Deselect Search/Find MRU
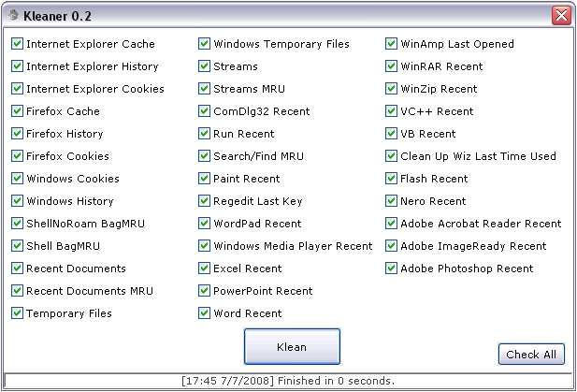Viewport: 577px width, 392px height. (x=204, y=156)
